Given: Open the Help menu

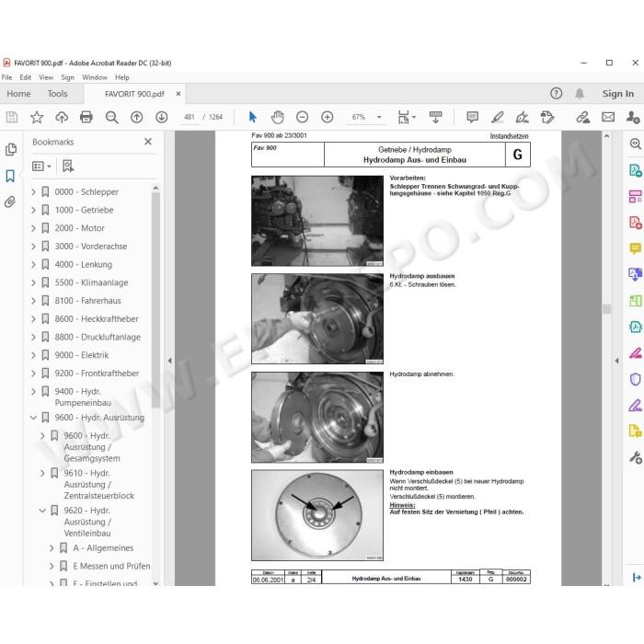Looking at the screenshot, I should pyautogui.click(x=122, y=77).
